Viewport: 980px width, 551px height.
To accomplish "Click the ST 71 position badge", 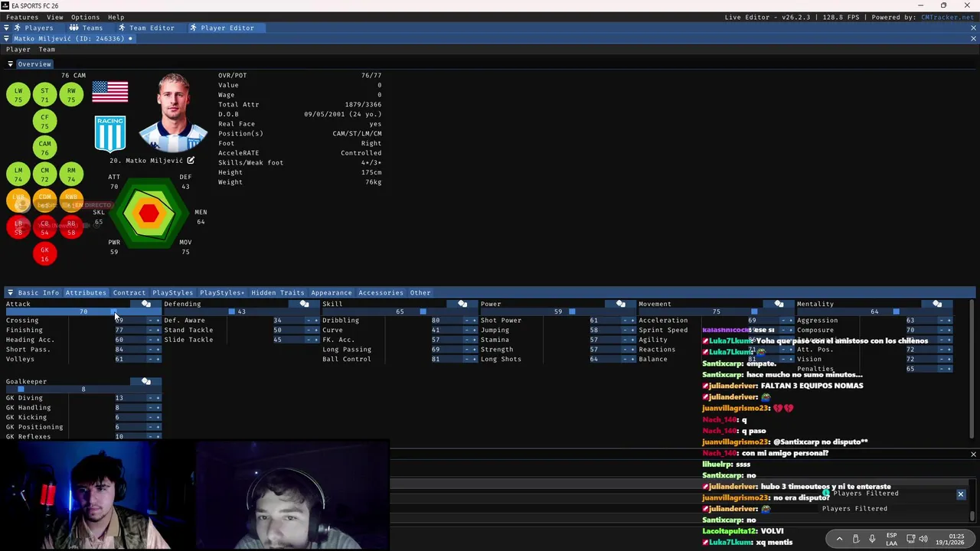I will pos(44,95).
